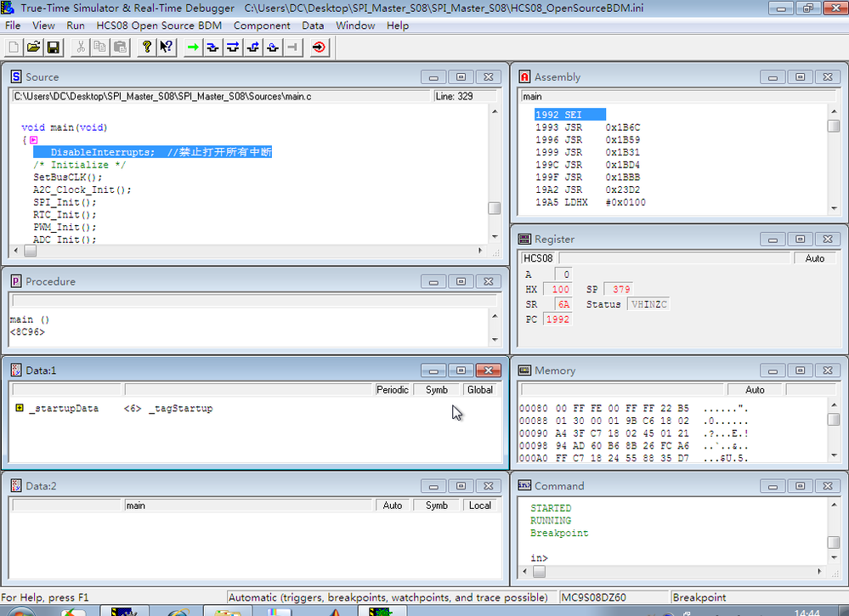Click Local scope field in Data:2
849x616 pixels.
(x=479, y=505)
